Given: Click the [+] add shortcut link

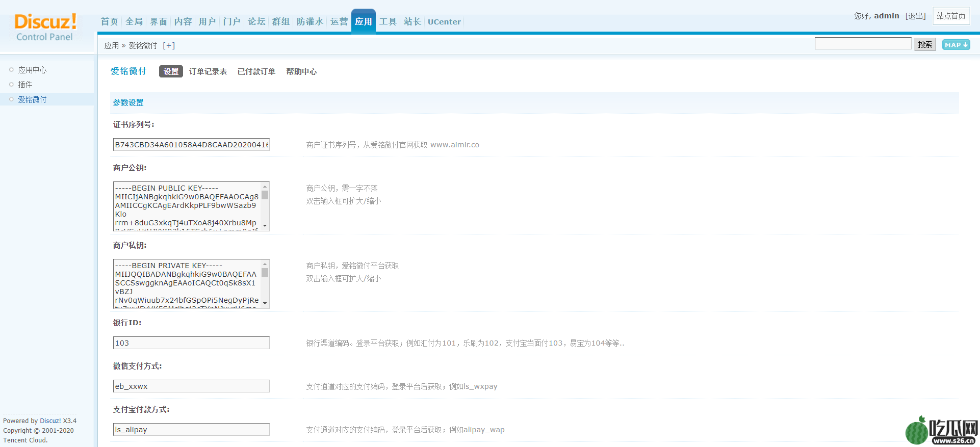Looking at the screenshot, I should pyautogui.click(x=169, y=45).
